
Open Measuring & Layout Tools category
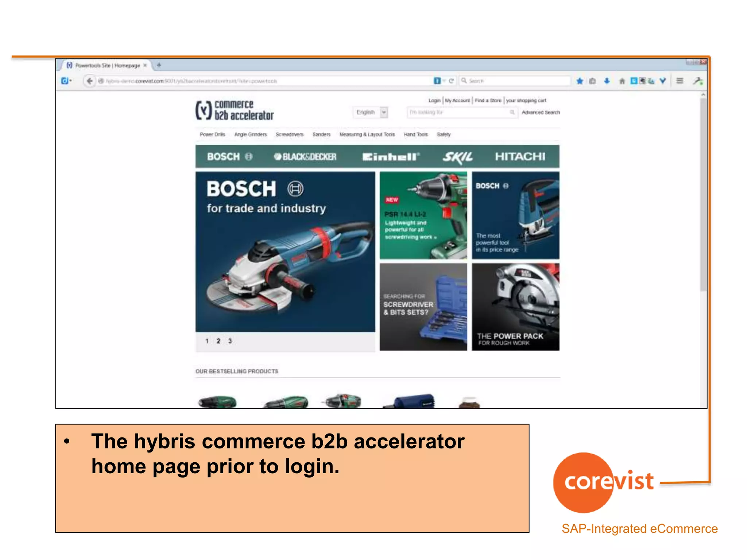[x=367, y=135]
